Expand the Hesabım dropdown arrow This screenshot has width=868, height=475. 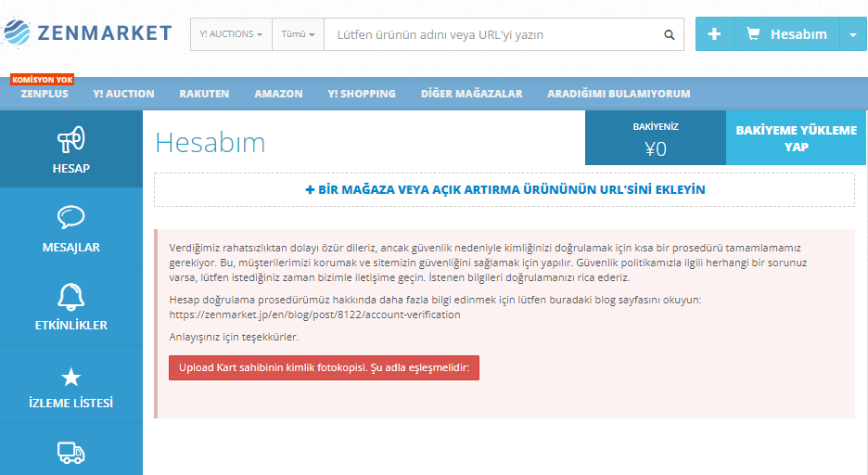pos(853,33)
